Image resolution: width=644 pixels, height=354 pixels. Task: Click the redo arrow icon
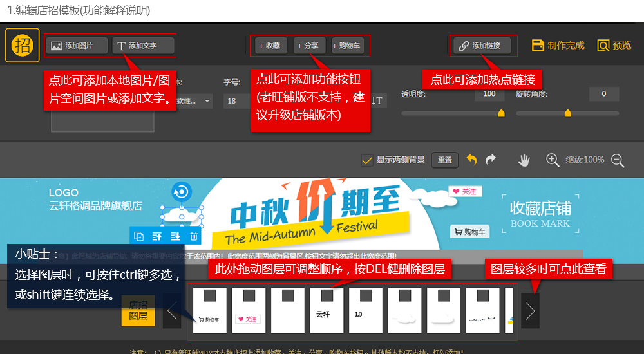coord(491,160)
